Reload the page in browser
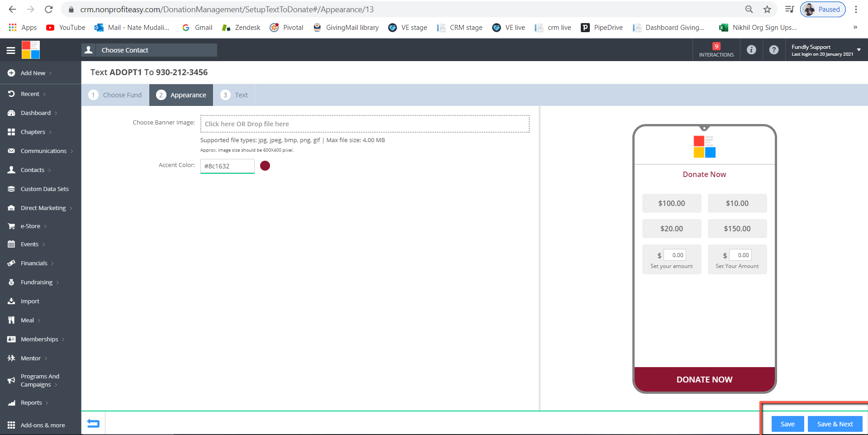 pos(49,10)
